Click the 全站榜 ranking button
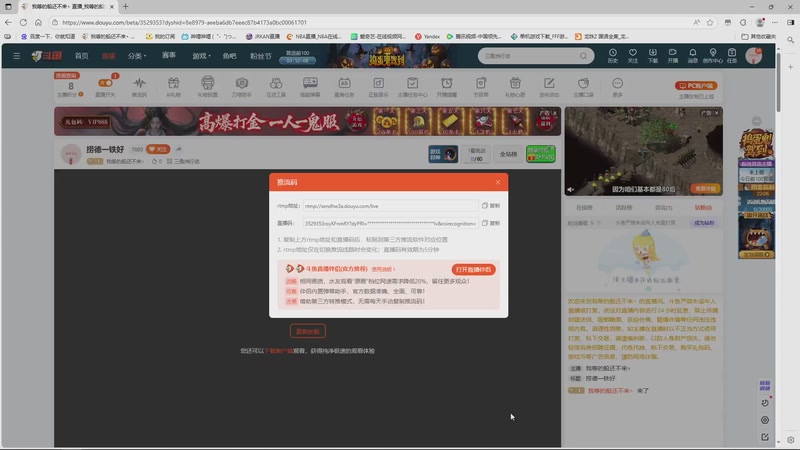The width and height of the screenshot is (800, 450). (x=508, y=154)
